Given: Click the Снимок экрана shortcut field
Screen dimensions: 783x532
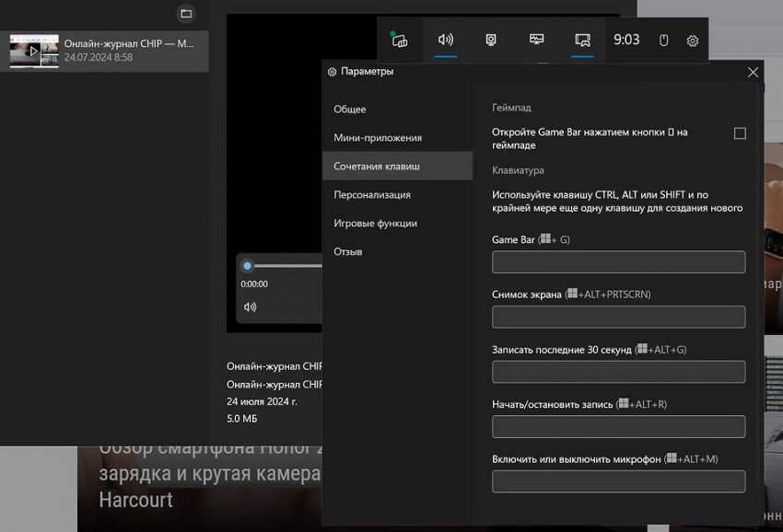Looking at the screenshot, I should [618, 318].
